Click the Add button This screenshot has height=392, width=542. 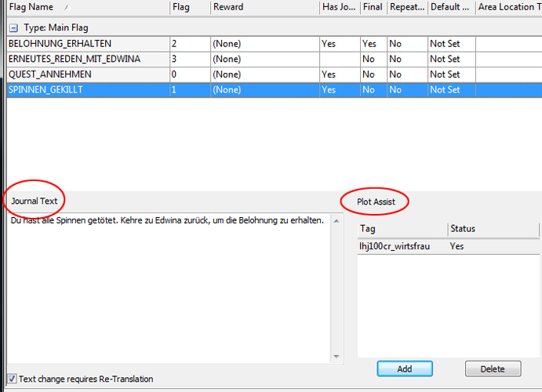pyautogui.click(x=404, y=368)
